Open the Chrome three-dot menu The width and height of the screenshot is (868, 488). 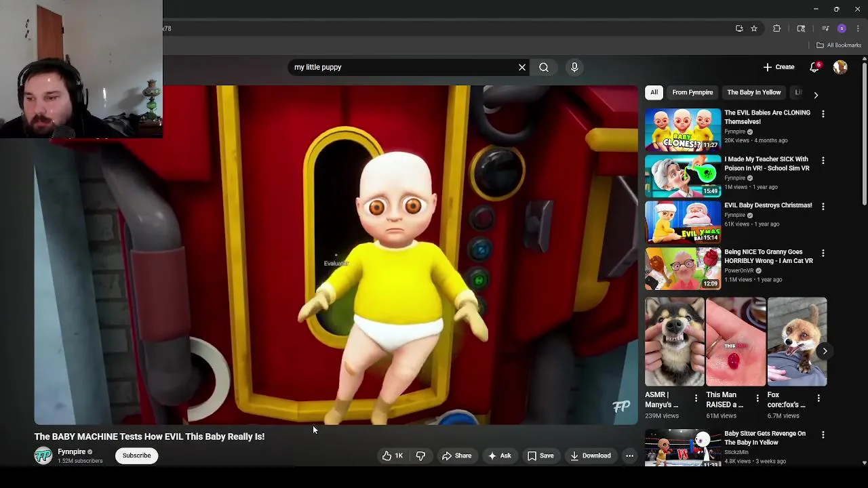(858, 28)
